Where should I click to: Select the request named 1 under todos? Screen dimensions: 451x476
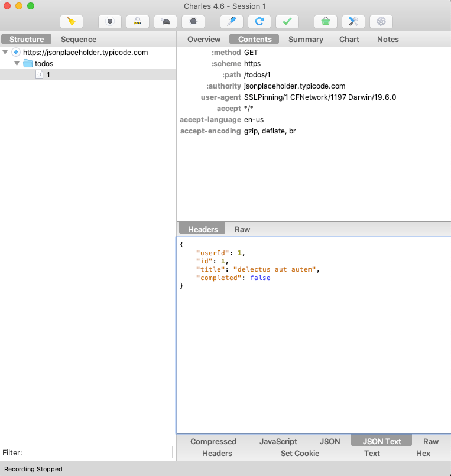pos(48,75)
